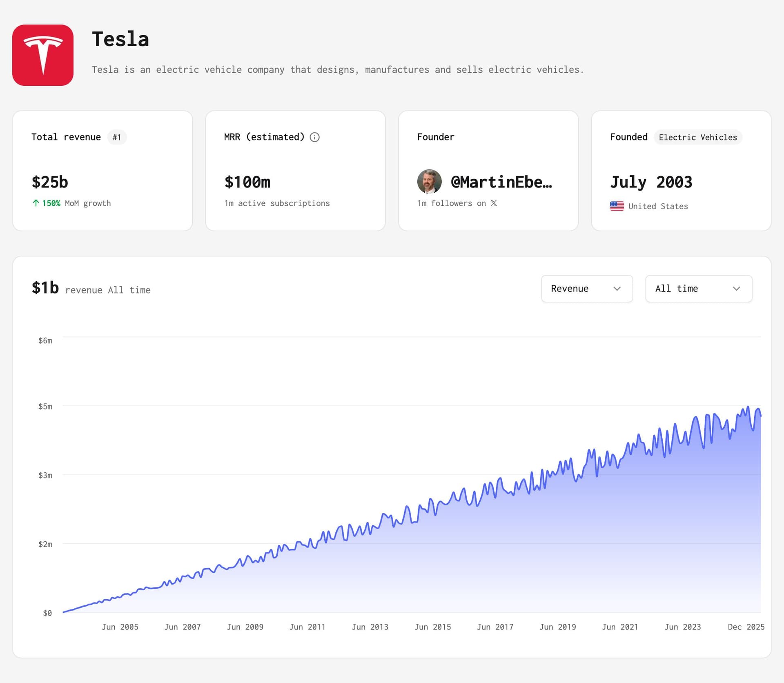The width and height of the screenshot is (784, 683).
Task: Click the 1m active subscriptions text
Action: 277,203
